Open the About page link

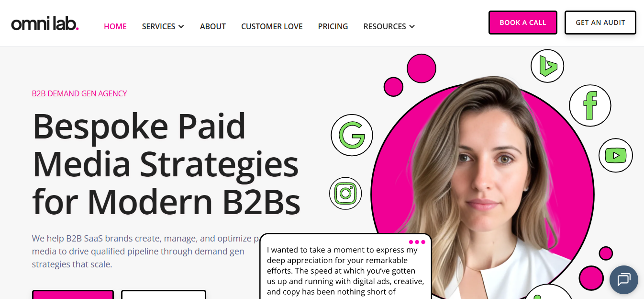pyautogui.click(x=213, y=26)
